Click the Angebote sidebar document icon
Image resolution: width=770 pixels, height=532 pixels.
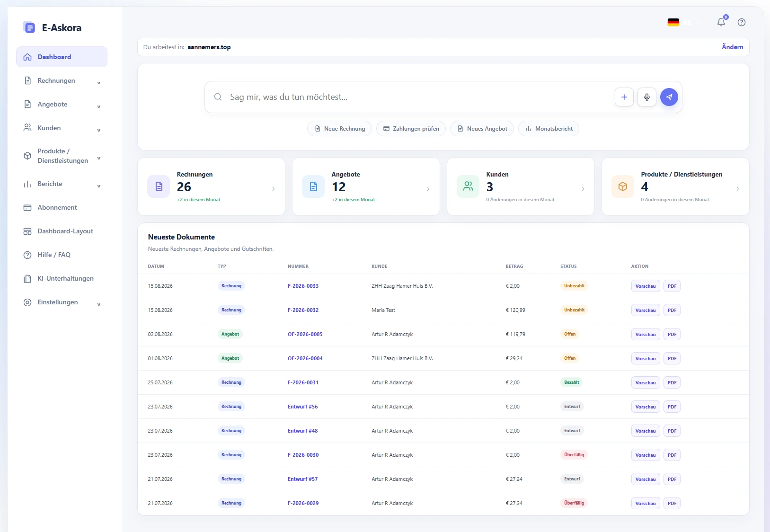tap(27, 104)
